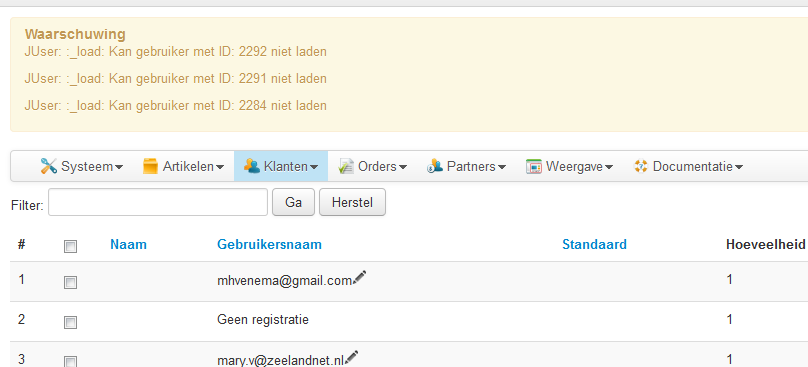The image size is (808, 367).
Task: Expand the Documentatie dropdown arrow
Action: (x=739, y=167)
